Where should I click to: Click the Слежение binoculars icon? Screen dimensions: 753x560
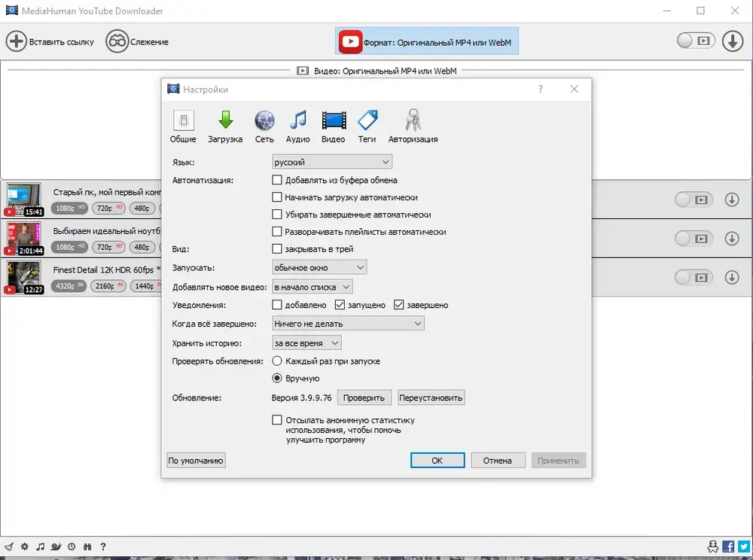point(117,41)
